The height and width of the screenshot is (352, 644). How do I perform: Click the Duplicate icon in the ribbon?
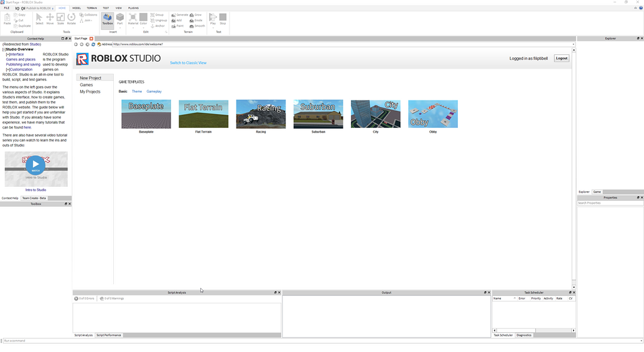coord(22,26)
